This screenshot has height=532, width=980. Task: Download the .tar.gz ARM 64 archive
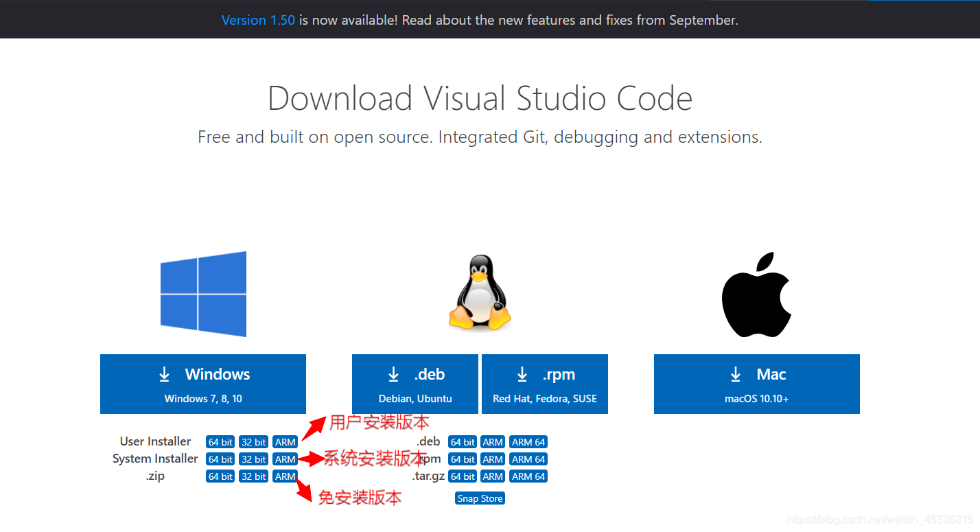[x=528, y=476]
